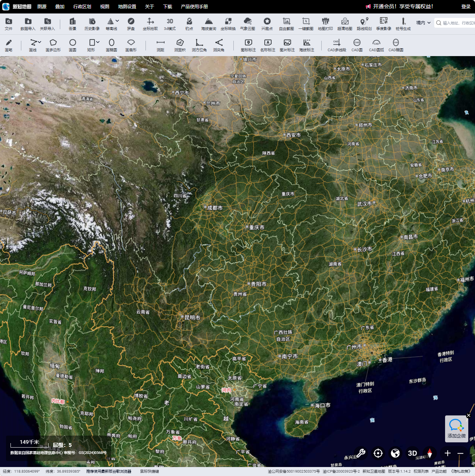Open the 气象云图 weather cloud map
This screenshot has width=475, height=476.
click(x=248, y=24)
